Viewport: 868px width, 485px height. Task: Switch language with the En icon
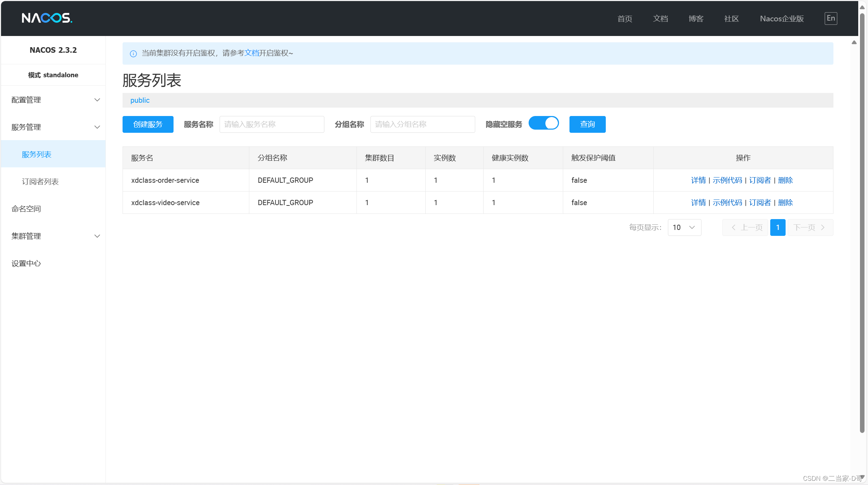pyautogui.click(x=831, y=18)
